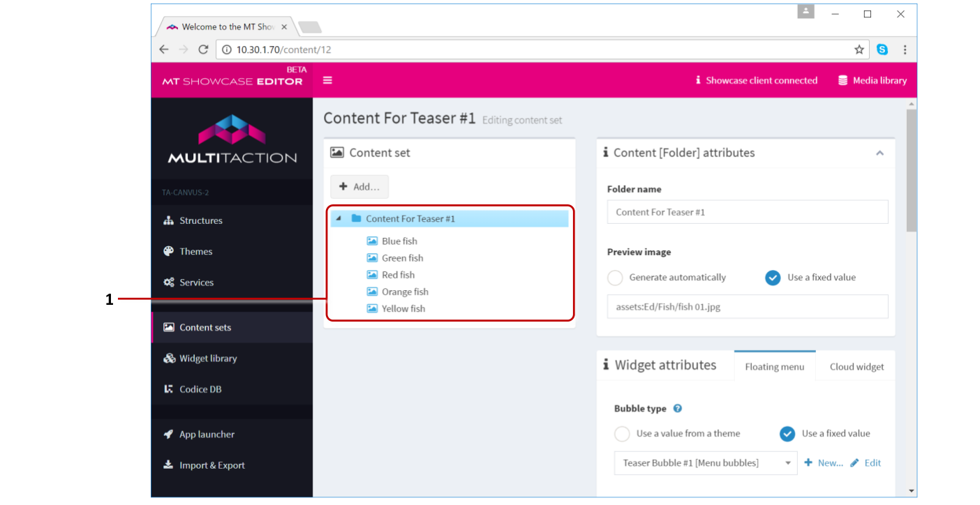
Task: Click the Skype extension icon
Action: pyautogui.click(x=882, y=50)
